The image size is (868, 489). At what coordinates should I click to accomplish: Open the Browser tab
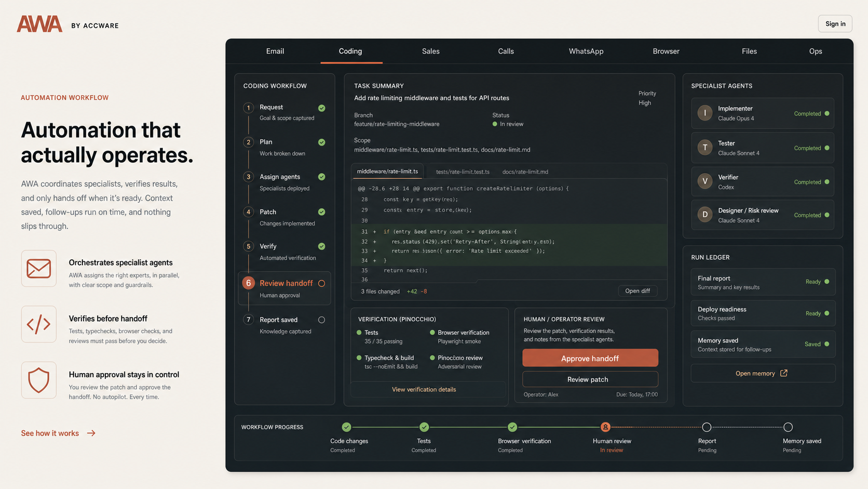(666, 51)
